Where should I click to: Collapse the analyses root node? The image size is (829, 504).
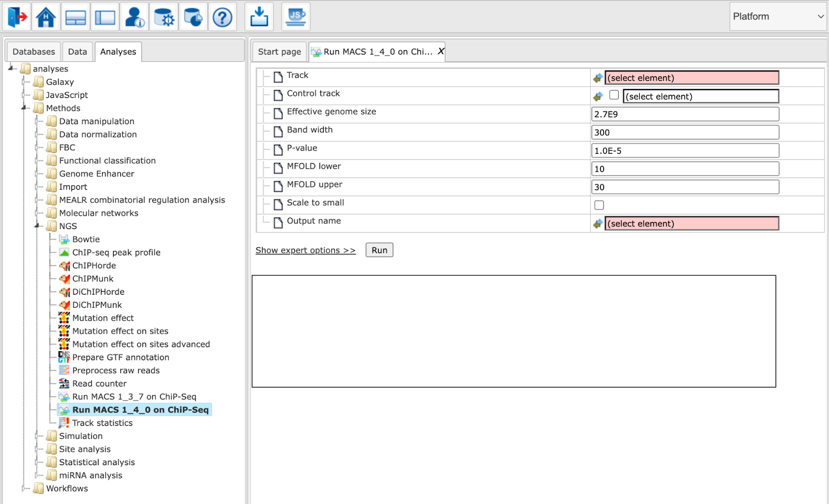[x=11, y=68]
